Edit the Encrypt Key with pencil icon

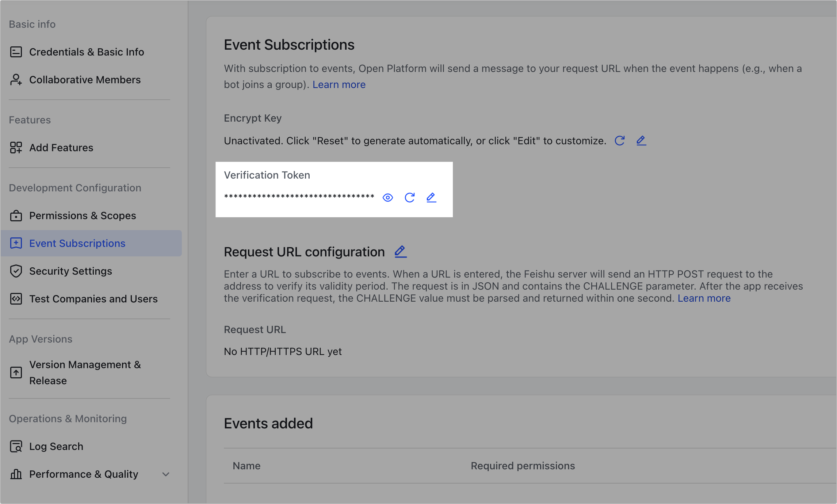(x=641, y=141)
